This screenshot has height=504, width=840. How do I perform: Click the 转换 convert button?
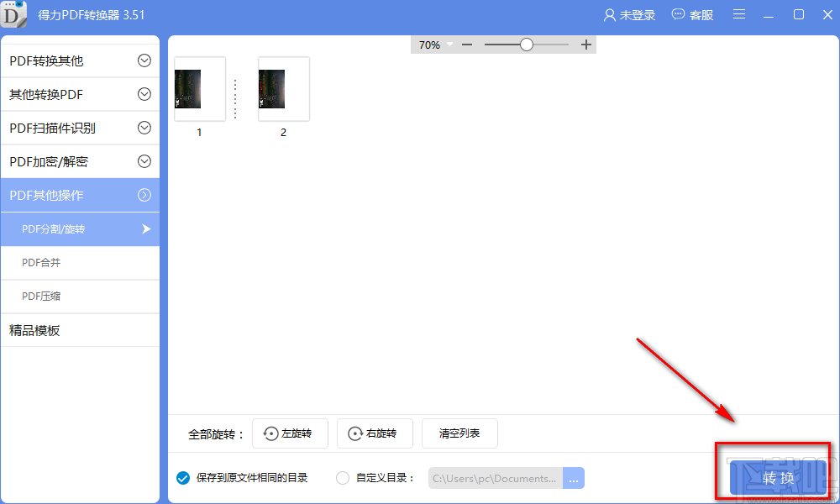[x=779, y=478]
